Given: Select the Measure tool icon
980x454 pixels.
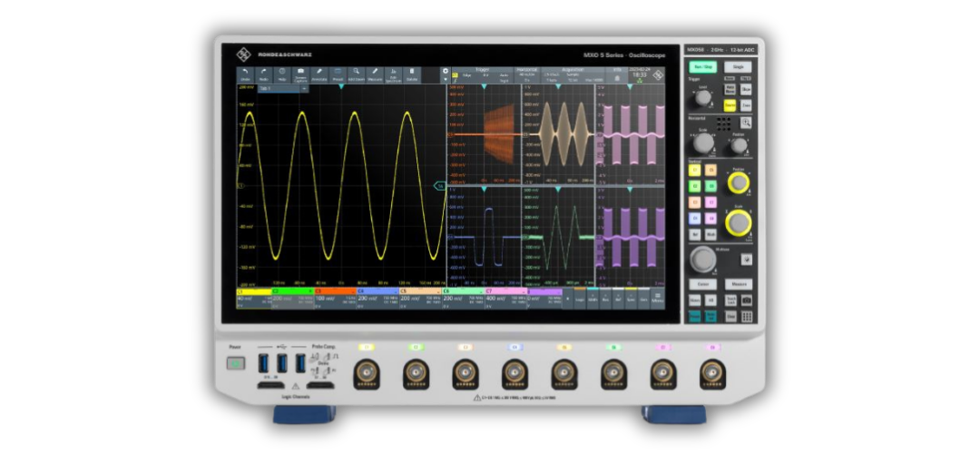Looking at the screenshot, I should pos(375,74).
